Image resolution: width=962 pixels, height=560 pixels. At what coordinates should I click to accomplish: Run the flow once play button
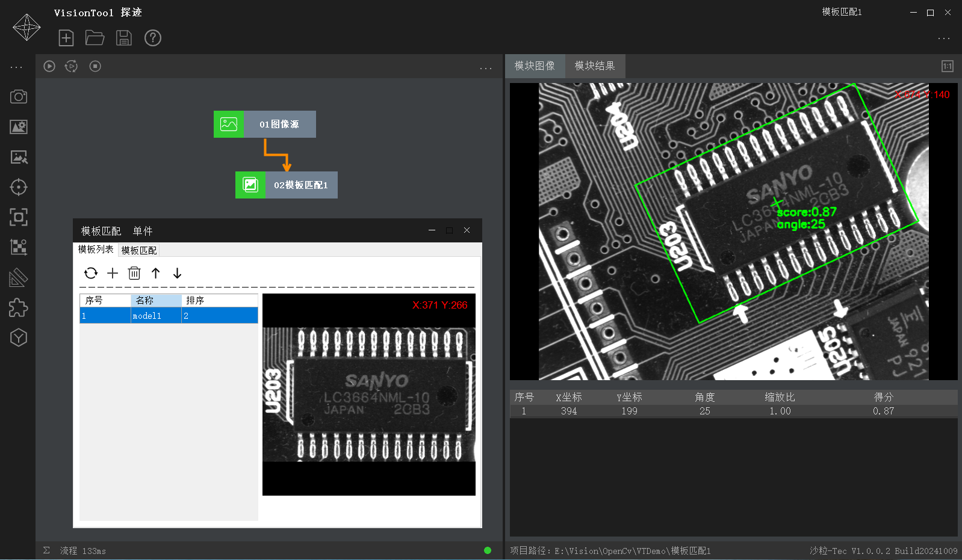point(49,66)
